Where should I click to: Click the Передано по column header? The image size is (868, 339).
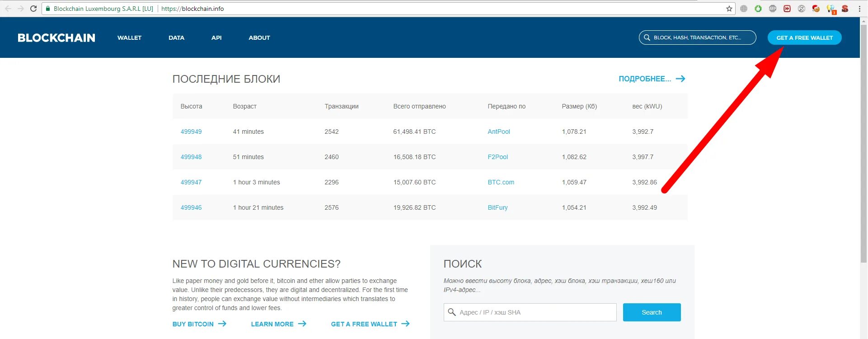point(507,106)
